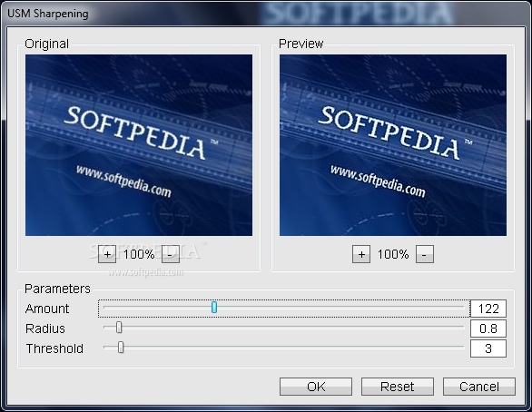The image size is (532, 412).
Task: Click the Preview image thumbnail
Action: [x=393, y=145]
